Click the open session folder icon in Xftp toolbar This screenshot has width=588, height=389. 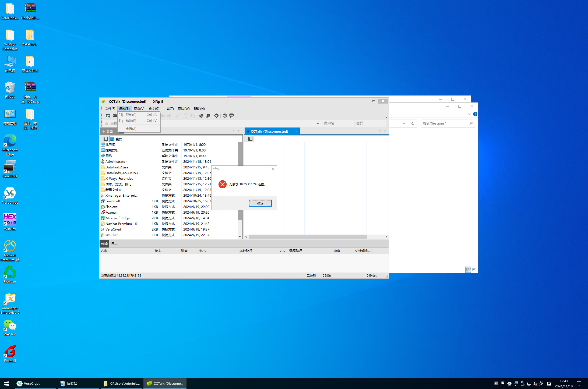tap(115, 116)
